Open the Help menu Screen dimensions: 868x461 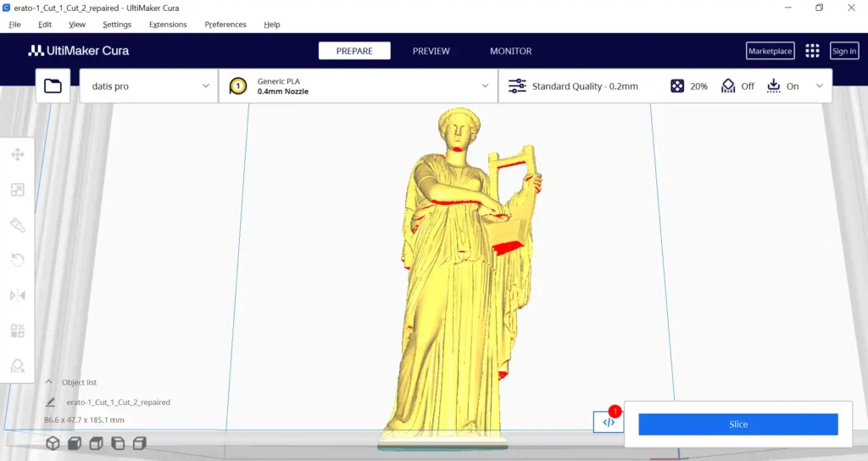pos(272,25)
